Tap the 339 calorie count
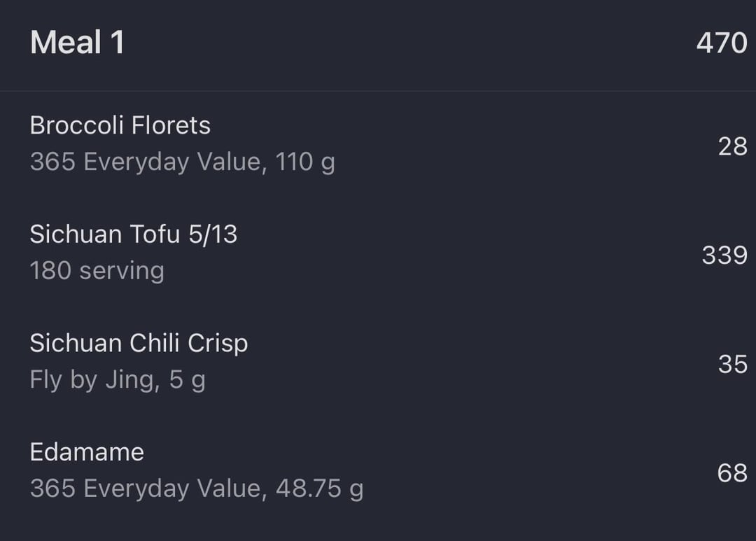Screen dimensions: 756x541 point(724,255)
